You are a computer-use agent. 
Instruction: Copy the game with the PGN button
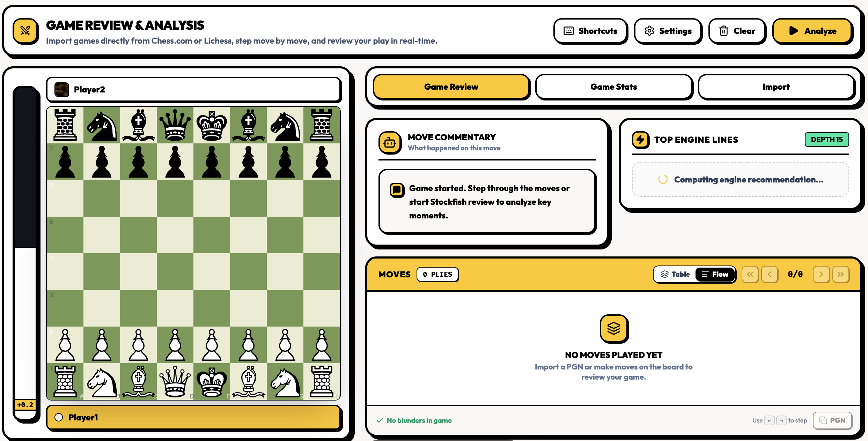click(832, 420)
